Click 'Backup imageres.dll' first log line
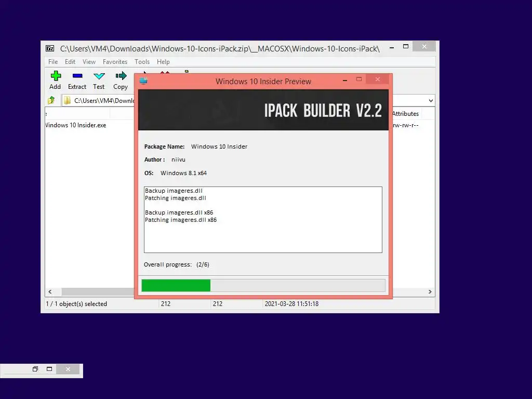Image resolution: width=532 pixels, height=399 pixels. coord(174,191)
